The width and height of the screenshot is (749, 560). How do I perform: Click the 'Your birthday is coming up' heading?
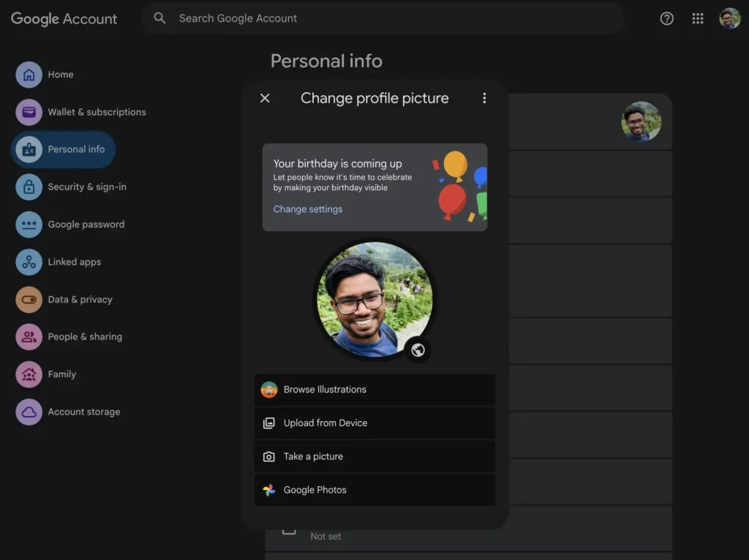pos(338,164)
